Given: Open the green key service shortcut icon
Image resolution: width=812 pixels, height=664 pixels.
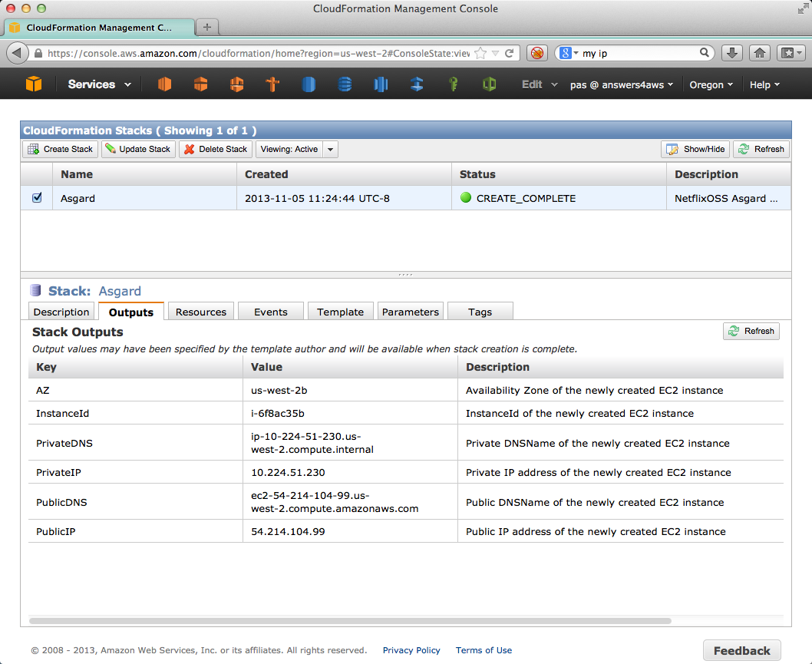Looking at the screenshot, I should tap(453, 84).
